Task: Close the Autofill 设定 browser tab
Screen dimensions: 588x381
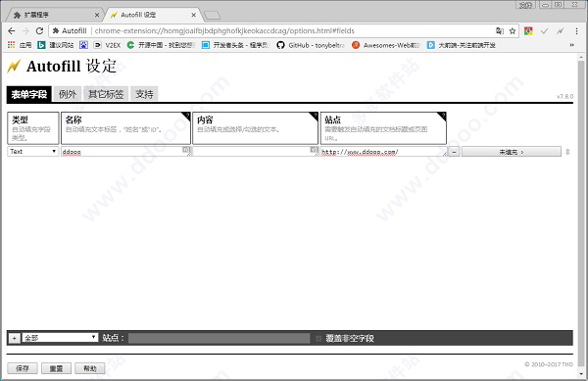Action: tap(193, 15)
